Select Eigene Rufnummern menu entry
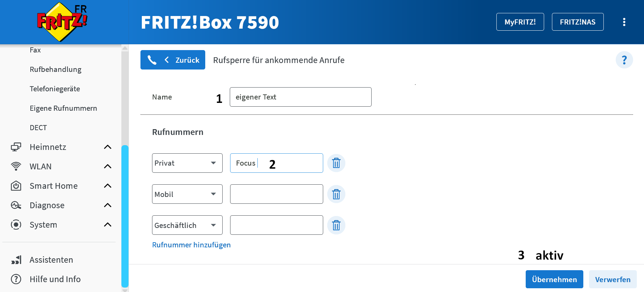Screen dimensions: 644x292 tap(63, 108)
